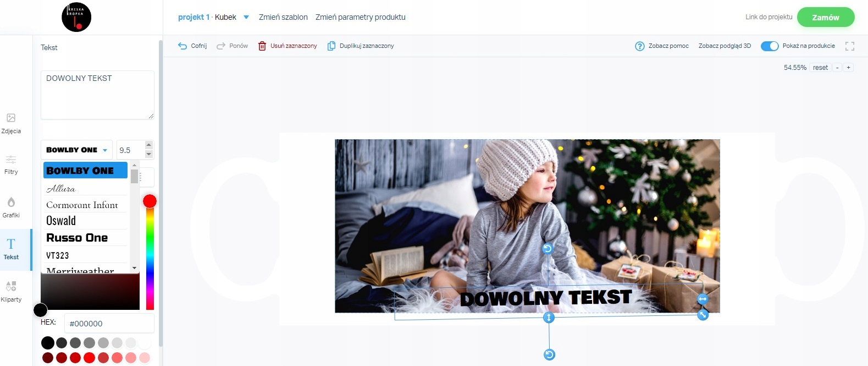Toggle the Pokaż na produkcie switch
The width and height of the screenshot is (868, 366).
770,46
